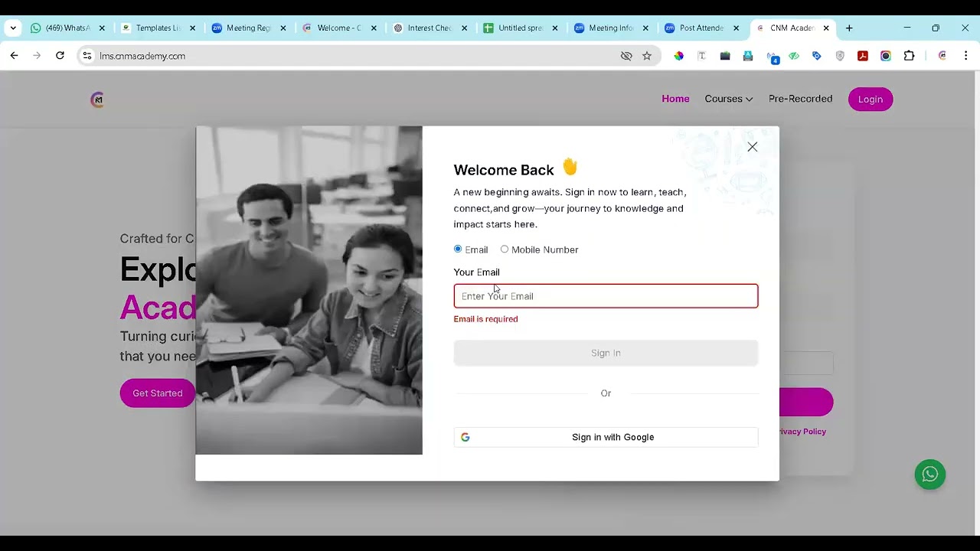The image size is (980, 551).
Task: Open the blue tag extension icon
Action: pyautogui.click(x=817, y=56)
